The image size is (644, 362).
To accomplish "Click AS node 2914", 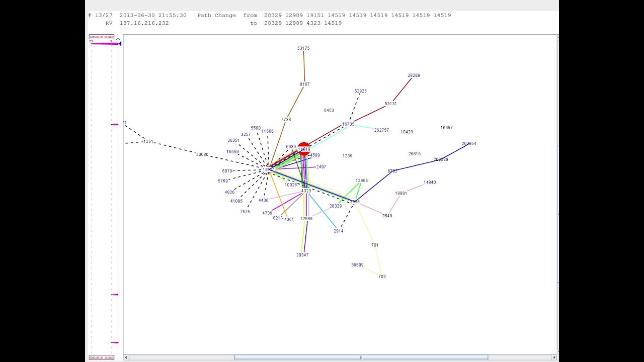I will click(x=338, y=231).
